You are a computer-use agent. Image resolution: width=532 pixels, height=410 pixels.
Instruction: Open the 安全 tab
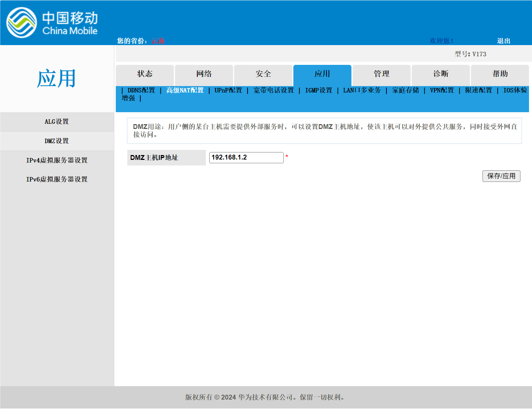tap(263, 74)
